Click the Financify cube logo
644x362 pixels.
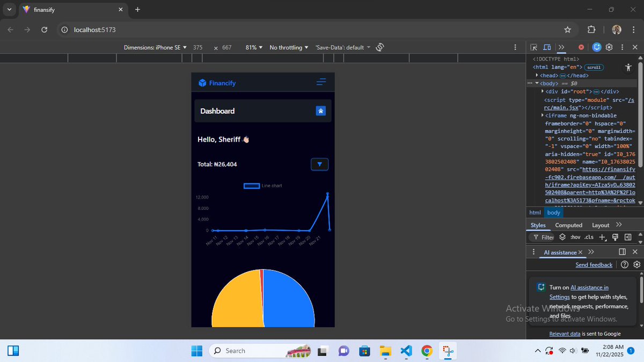pyautogui.click(x=202, y=83)
